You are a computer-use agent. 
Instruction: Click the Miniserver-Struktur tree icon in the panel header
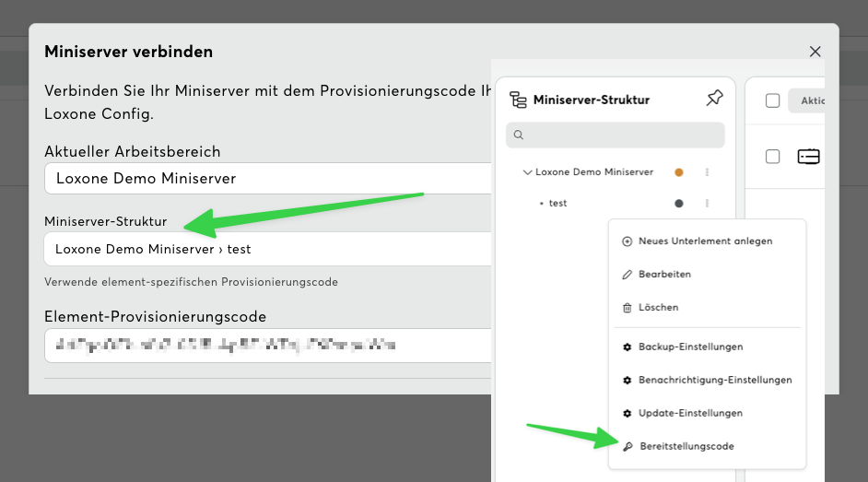coord(518,100)
